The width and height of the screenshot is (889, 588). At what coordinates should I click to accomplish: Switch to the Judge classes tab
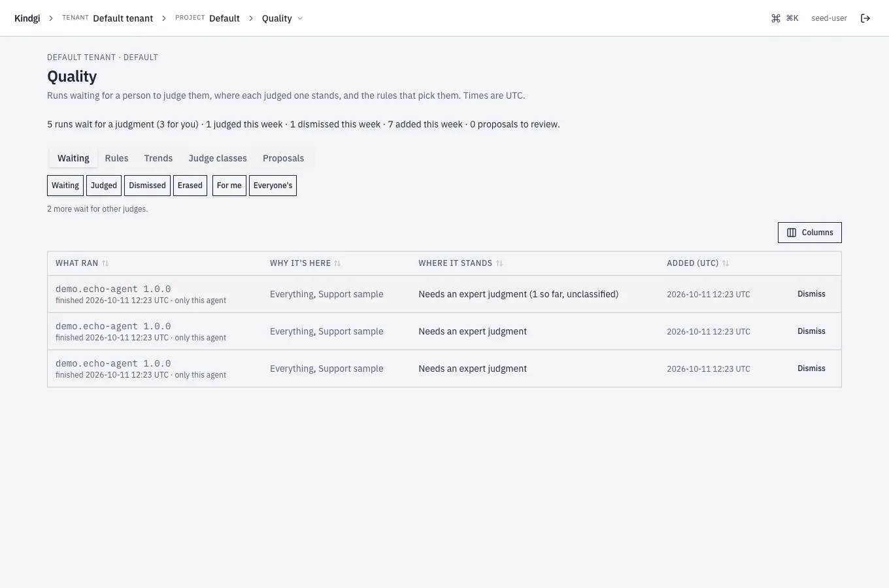(218, 158)
